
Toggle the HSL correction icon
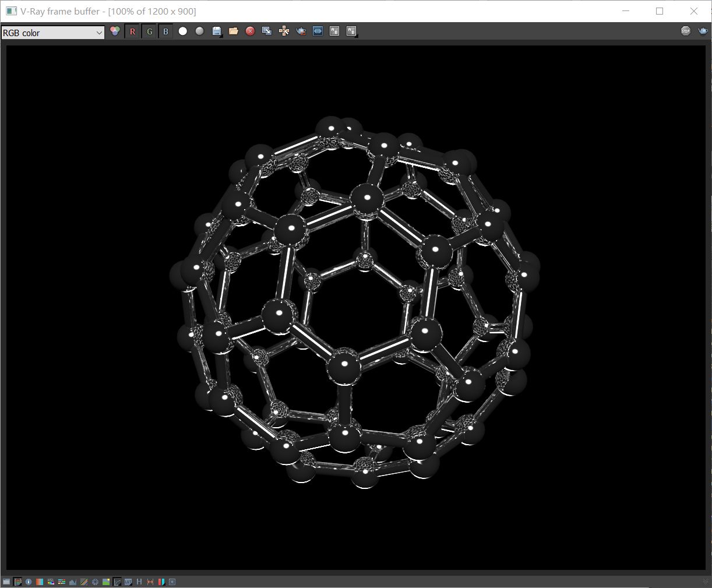[x=51, y=582]
